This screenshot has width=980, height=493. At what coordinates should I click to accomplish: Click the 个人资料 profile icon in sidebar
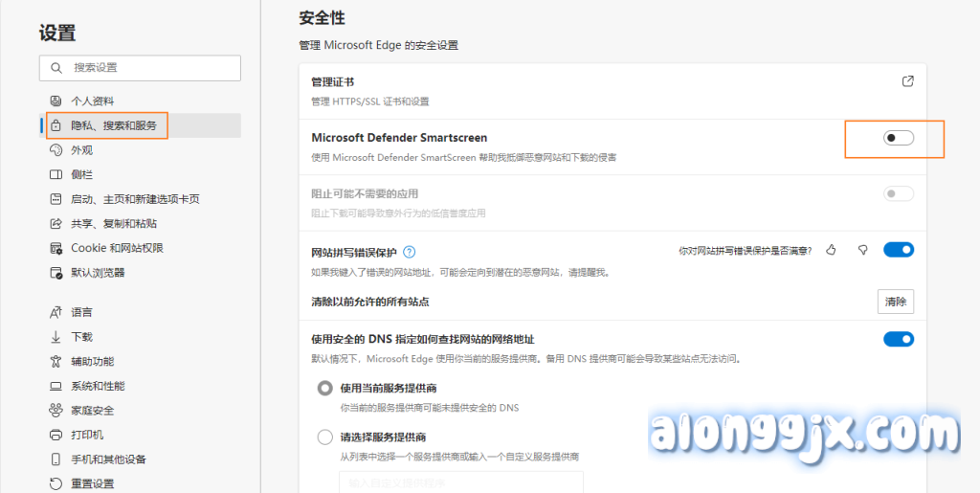click(55, 101)
